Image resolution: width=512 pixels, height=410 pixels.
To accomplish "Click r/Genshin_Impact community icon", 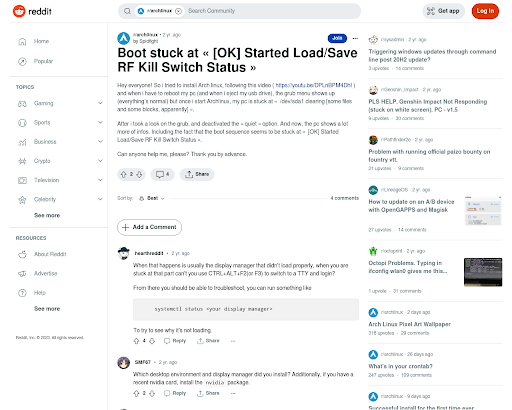I will pos(373,90).
